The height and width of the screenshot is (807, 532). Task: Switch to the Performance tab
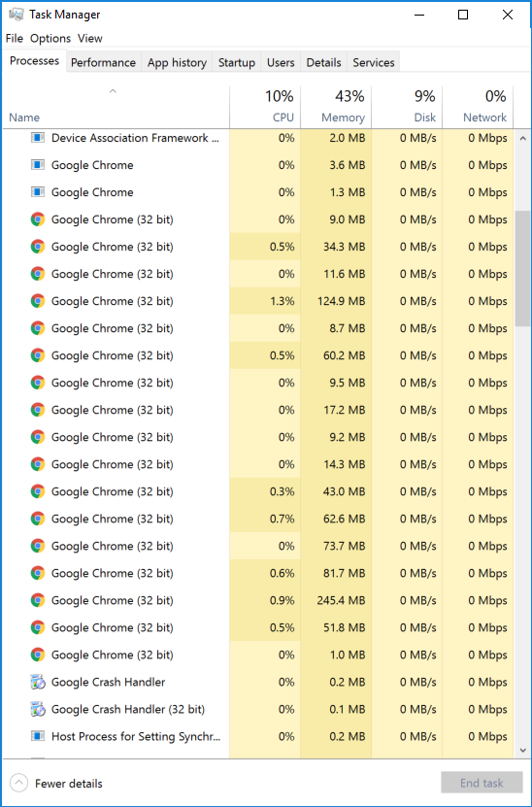[103, 62]
